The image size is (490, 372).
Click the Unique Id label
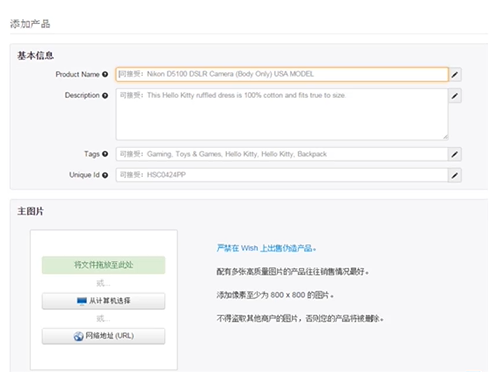84,175
